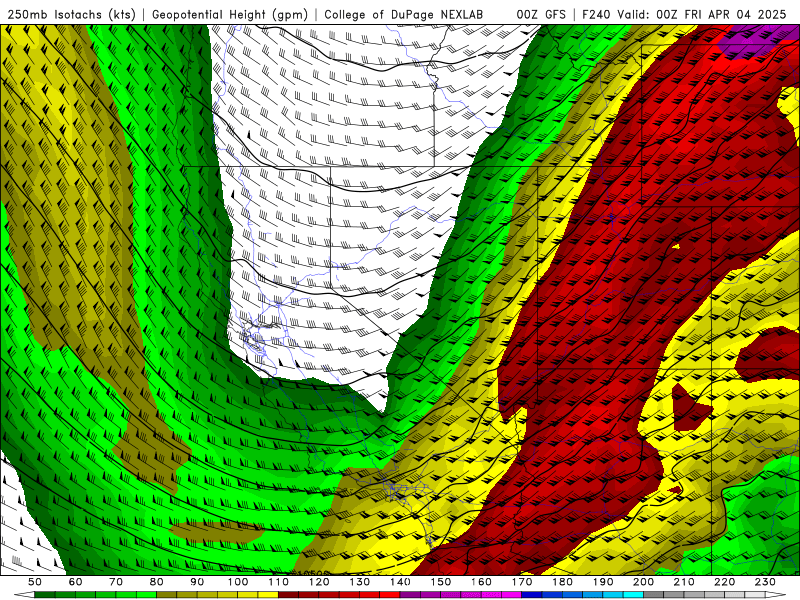
Task: Click the 100 value on the color scale
Action: [238, 582]
